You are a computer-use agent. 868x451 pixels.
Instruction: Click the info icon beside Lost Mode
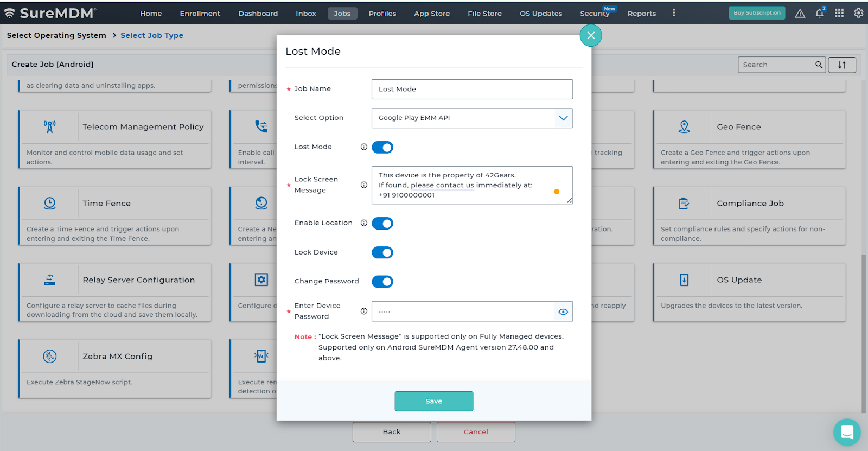(364, 147)
